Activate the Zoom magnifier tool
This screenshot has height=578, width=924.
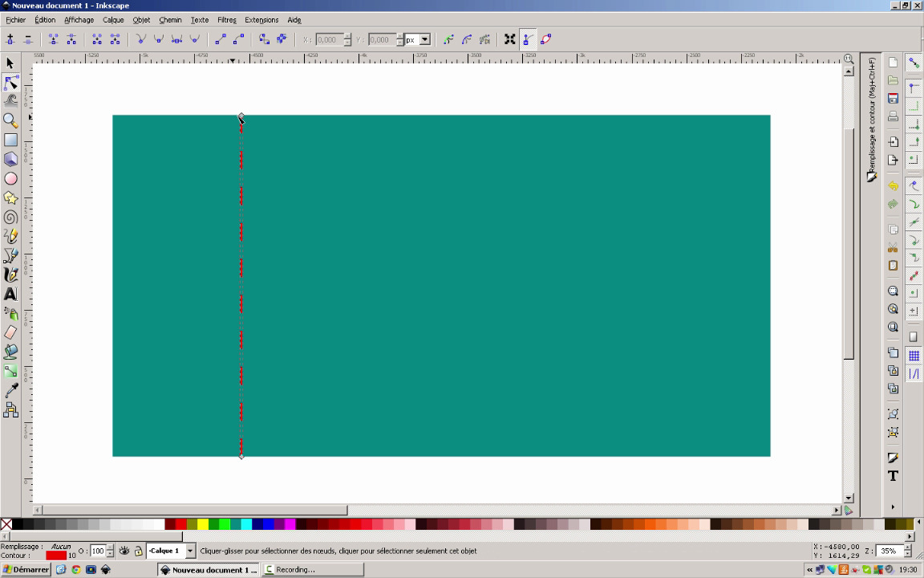(x=10, y=120)
